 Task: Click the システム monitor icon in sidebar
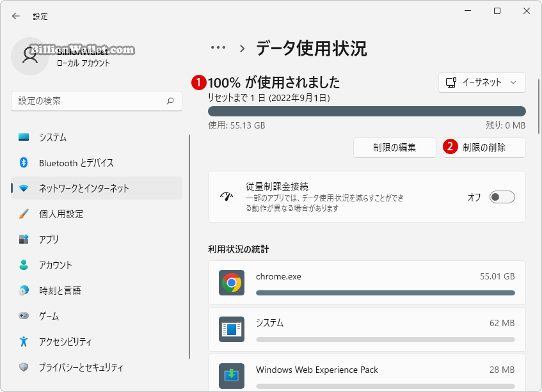(x=24, y=137)
